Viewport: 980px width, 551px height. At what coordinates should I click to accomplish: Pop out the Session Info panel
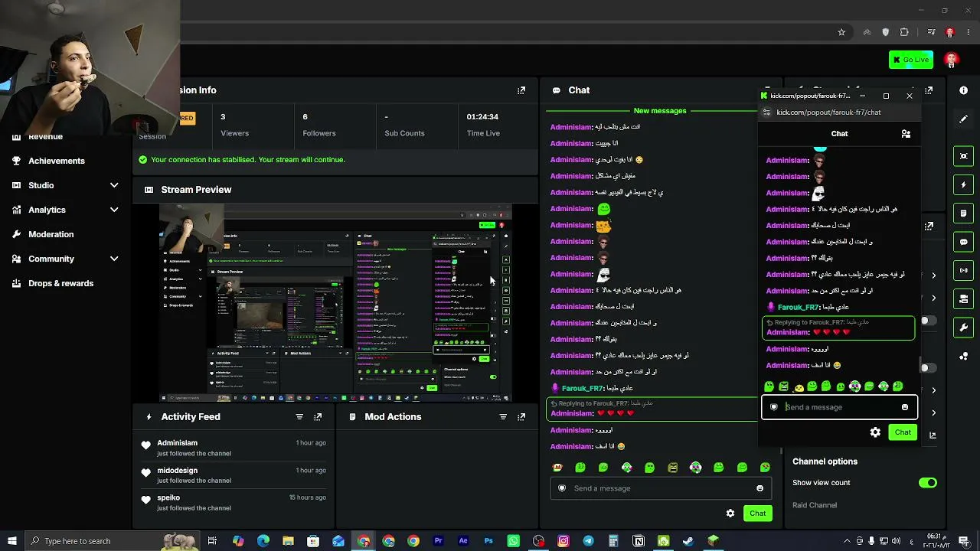point(521,90)
